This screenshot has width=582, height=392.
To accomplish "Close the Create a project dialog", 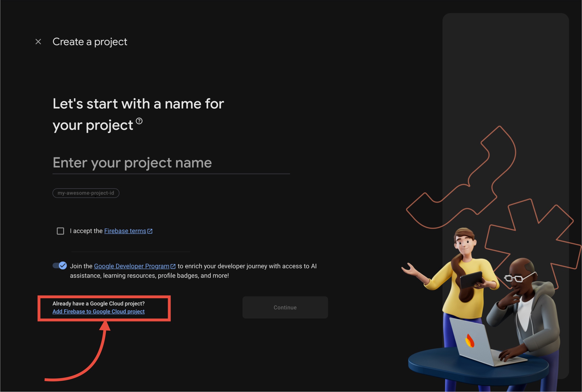I will (38, 42).
